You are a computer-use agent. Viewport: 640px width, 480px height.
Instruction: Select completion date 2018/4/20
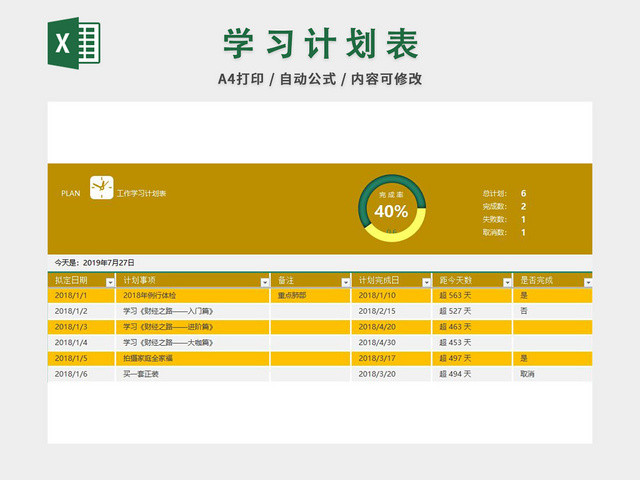[391, 327]
